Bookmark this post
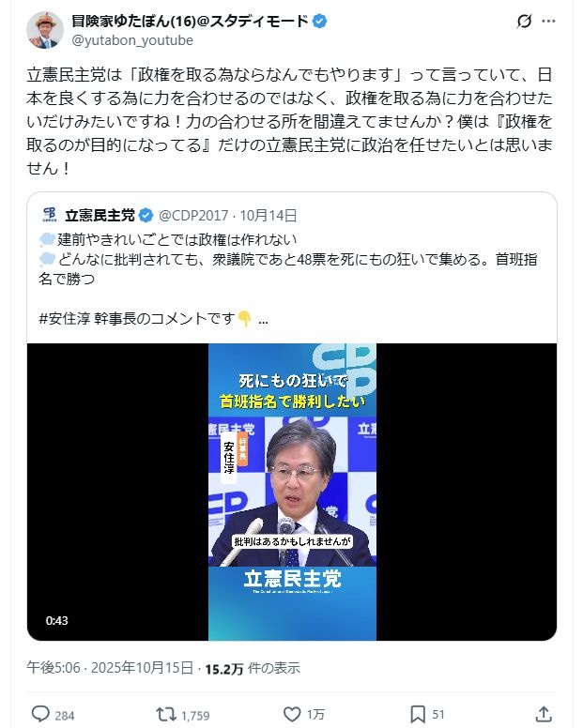This screenshot has width=583, height=728. point(418,714)
